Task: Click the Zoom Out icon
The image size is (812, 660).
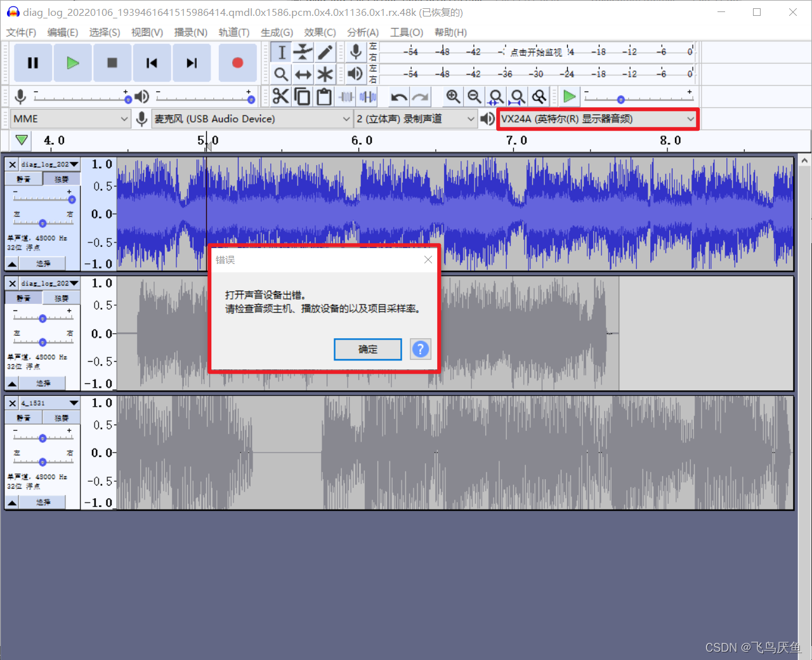Action: coord(475,96)
